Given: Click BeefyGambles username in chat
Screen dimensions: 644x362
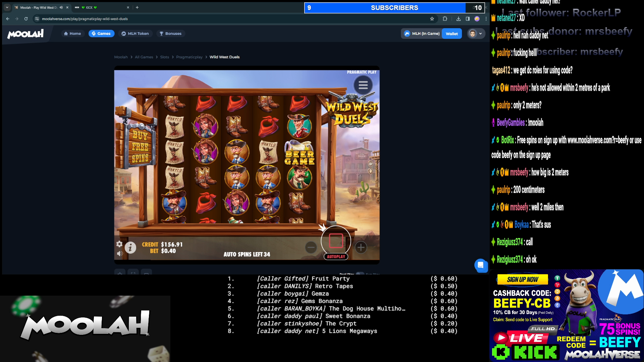Looking at the screenshot, I should click(x=511, y=123).
